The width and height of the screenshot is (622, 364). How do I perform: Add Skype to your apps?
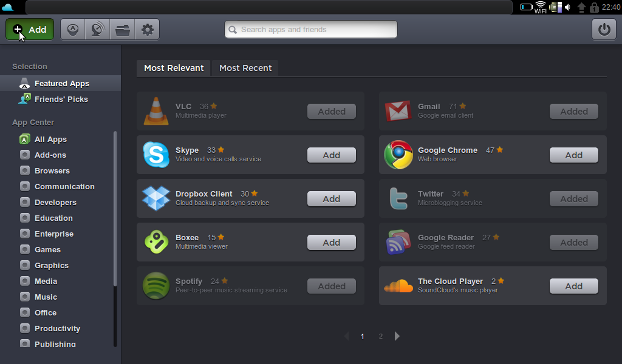pyautogui.click(x=331, y=155)
